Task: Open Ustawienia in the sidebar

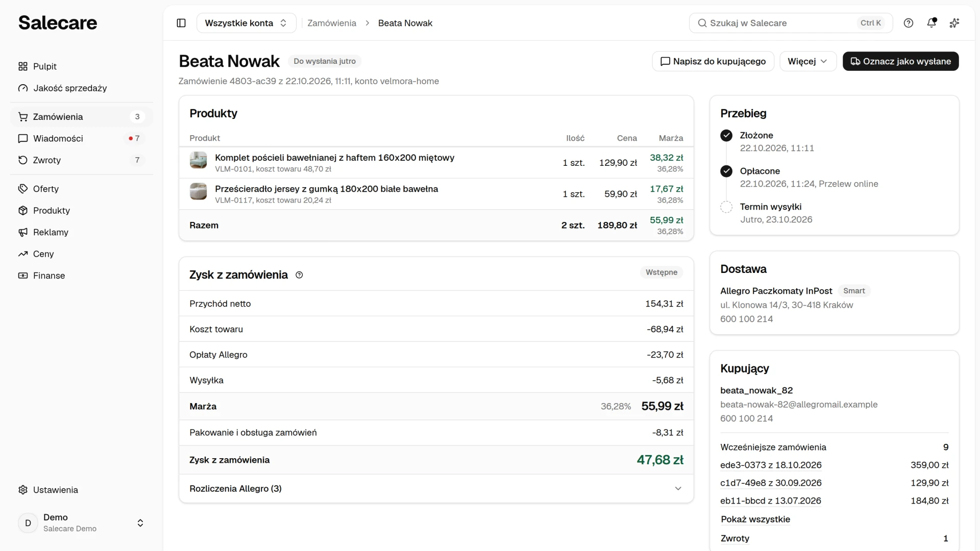Action: tap(82, 490)
